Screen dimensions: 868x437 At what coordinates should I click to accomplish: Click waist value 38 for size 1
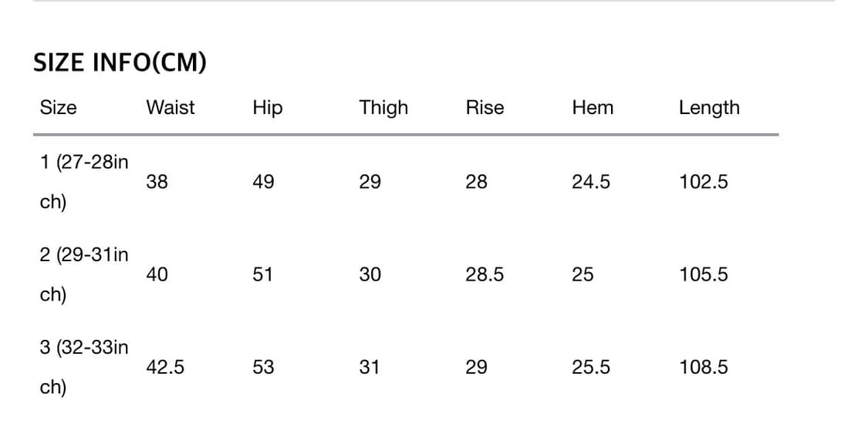pyautogui.click(x=157, y=182)
